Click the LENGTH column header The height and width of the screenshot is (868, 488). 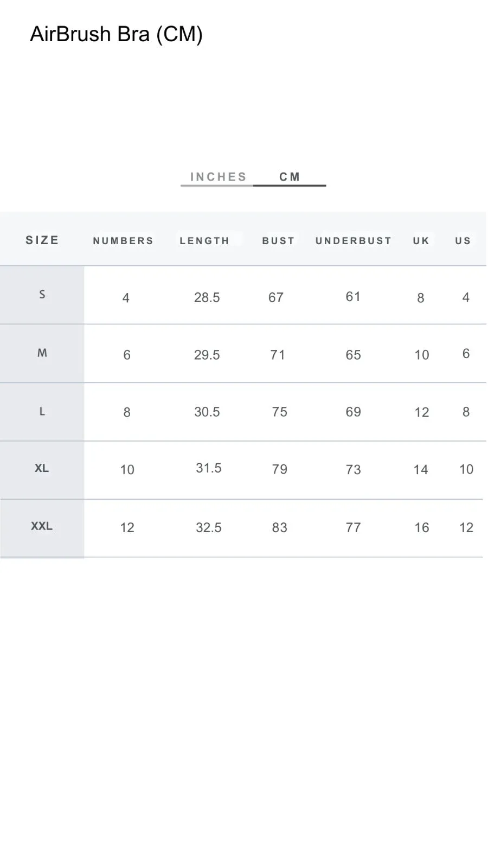204,241
